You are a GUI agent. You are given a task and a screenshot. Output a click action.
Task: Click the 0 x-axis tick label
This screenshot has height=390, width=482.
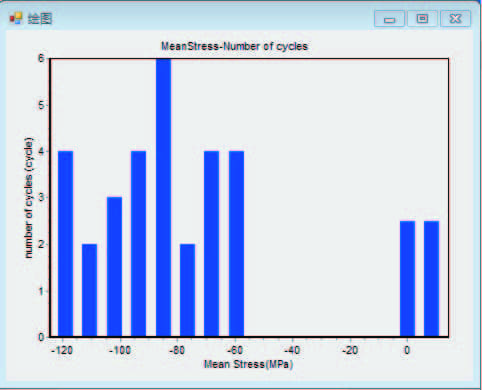[407, 350]
